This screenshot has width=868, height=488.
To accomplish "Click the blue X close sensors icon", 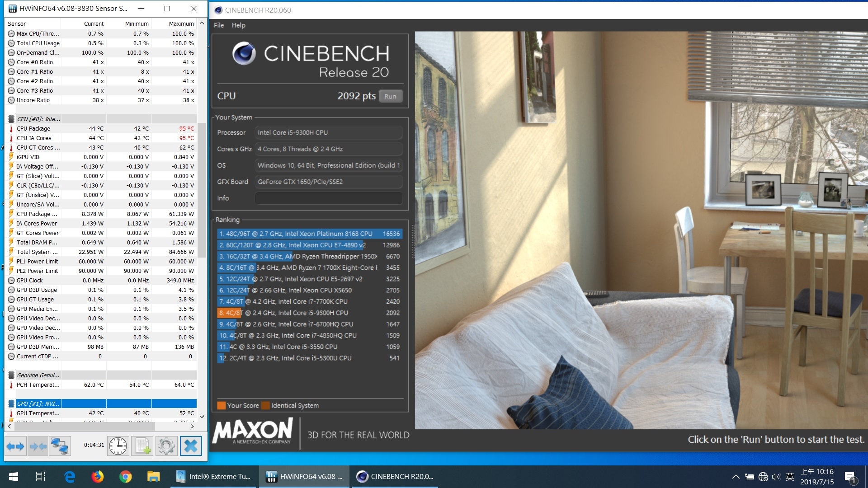I will click(191, 446).
